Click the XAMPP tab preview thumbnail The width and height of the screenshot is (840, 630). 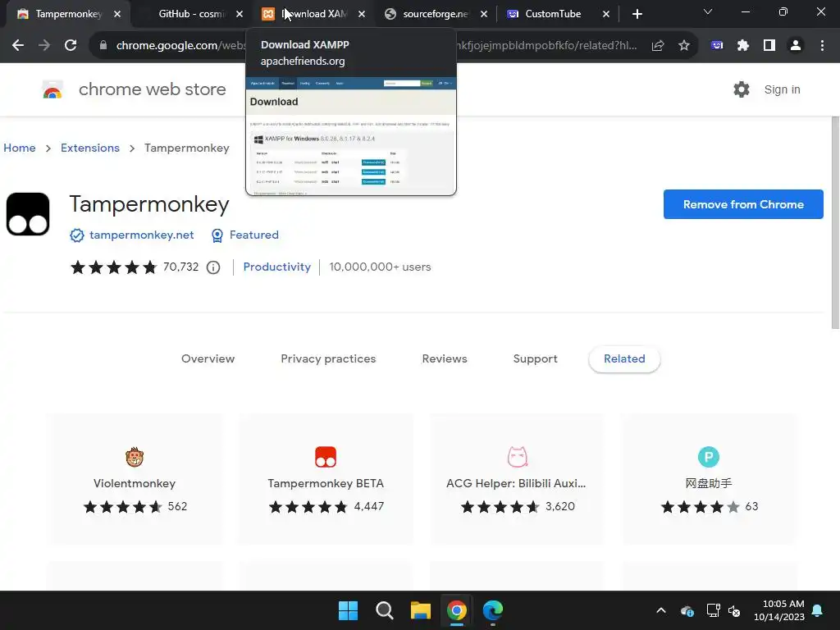pyautogui.click(x=351, y=136)
